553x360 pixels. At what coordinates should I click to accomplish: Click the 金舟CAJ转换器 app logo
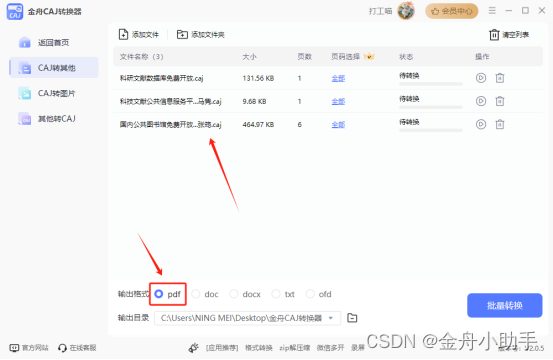(15, 11)
